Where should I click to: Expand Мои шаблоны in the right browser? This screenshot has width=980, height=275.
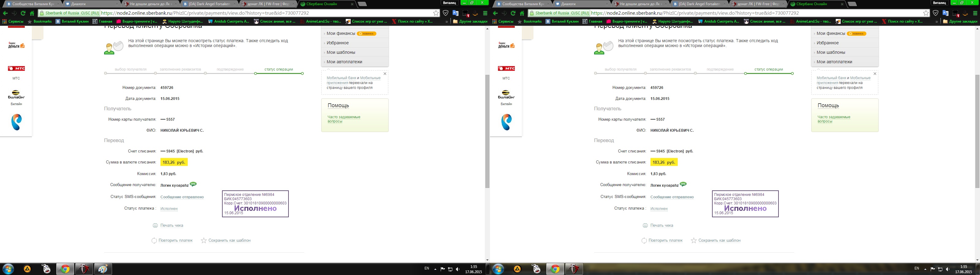click(x=831, y=53)
